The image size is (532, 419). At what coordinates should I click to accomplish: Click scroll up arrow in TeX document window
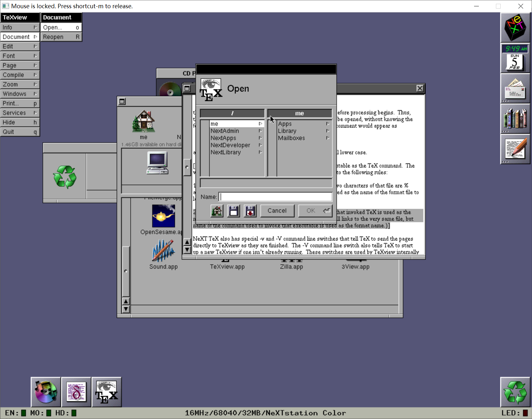pos(187,242)
